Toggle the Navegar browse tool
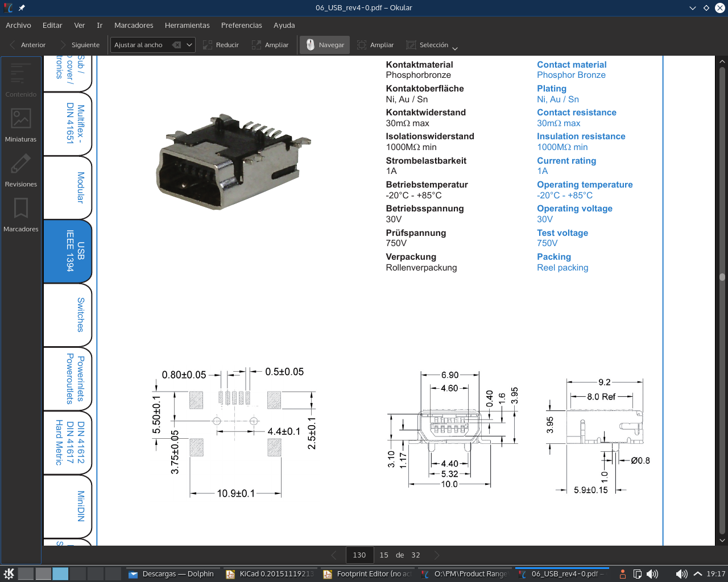Viewport: 728px width, 582px height. pos(325,45)
